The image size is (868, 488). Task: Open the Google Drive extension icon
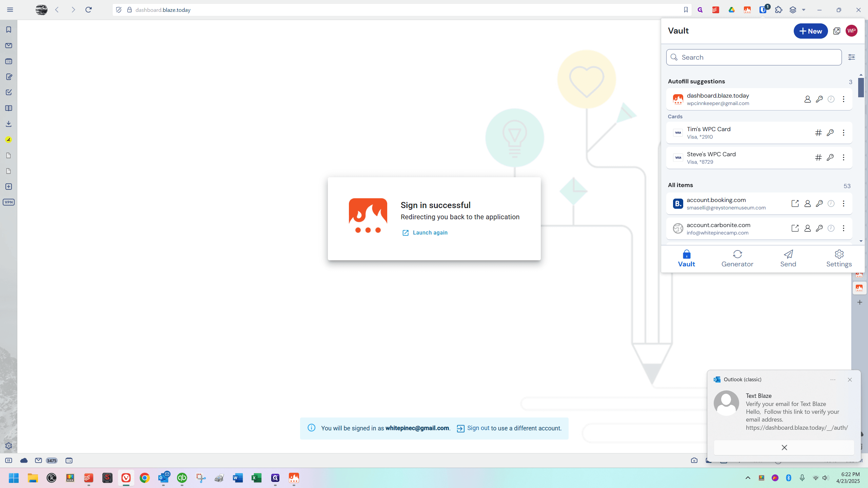click(x=731, y=10)
